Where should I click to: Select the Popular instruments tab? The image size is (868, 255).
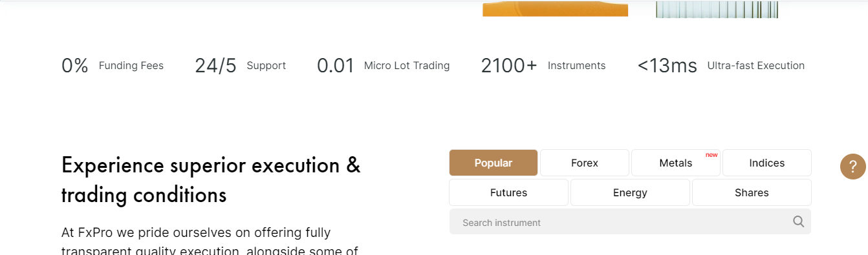click(x=494, y=163)
